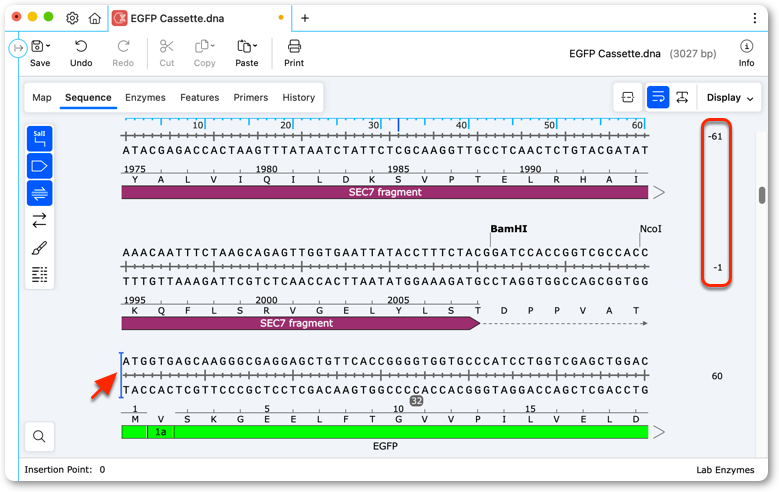Go to the home launch screen icon

pyautogui.click(x=94, y=18)
